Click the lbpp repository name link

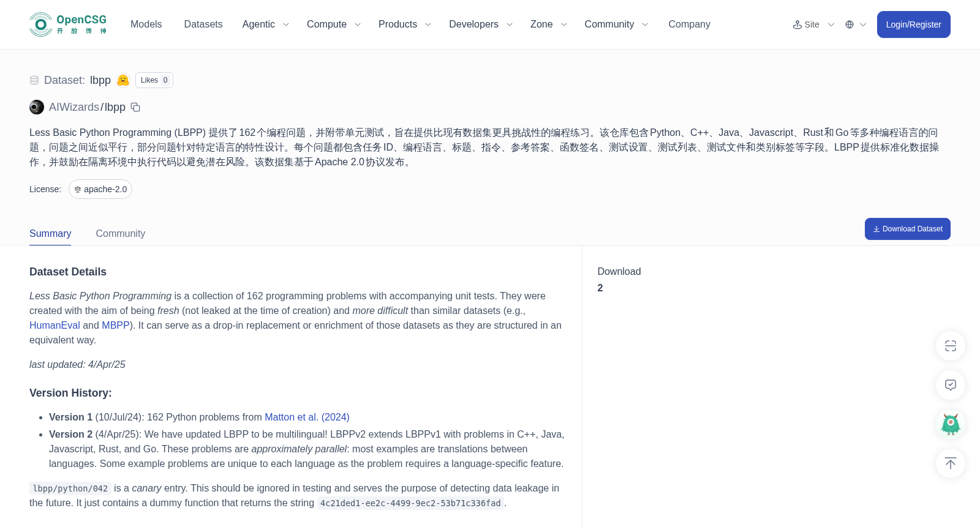[115, 107]
